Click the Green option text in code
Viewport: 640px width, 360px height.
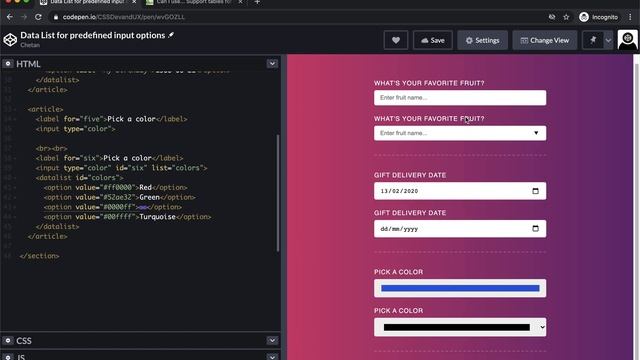pyautogui.click(x=149, y=197)
